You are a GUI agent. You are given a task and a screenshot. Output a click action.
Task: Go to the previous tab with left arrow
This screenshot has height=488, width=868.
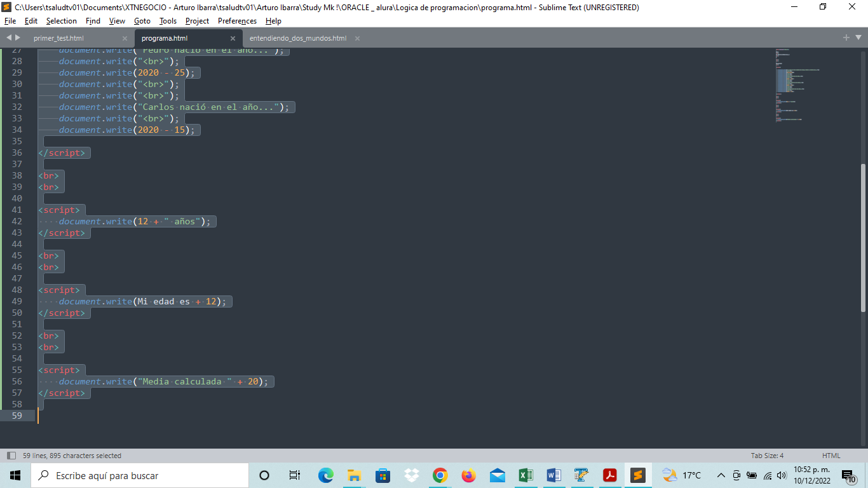pos(9,37)
